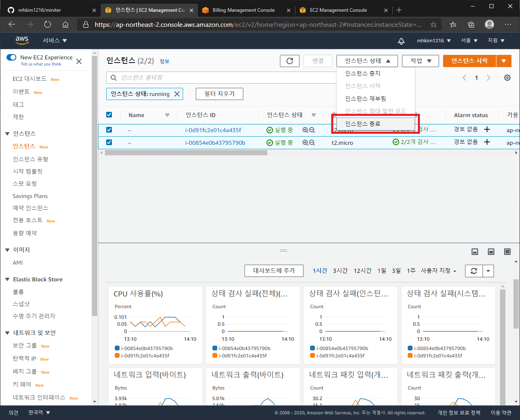This screenshot has height=420, width=520.
Task: Click the 필터 지우기 clear filters button
Action: (x=219, y=94)
